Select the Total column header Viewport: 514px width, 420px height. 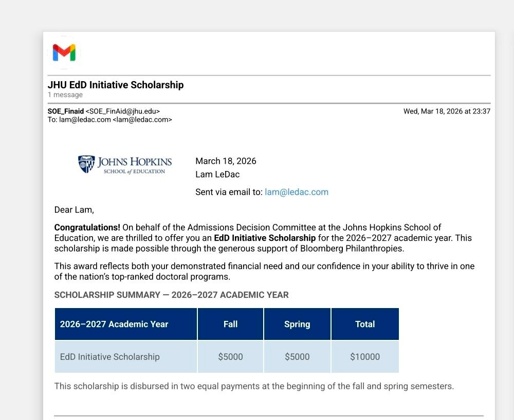[x=365, y=324]
